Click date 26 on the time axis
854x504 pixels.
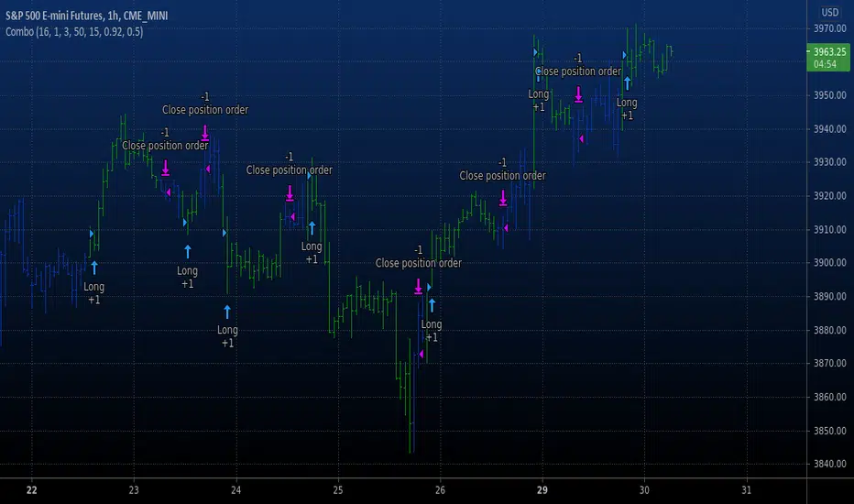pyautogui.click(x=440, y=490)
